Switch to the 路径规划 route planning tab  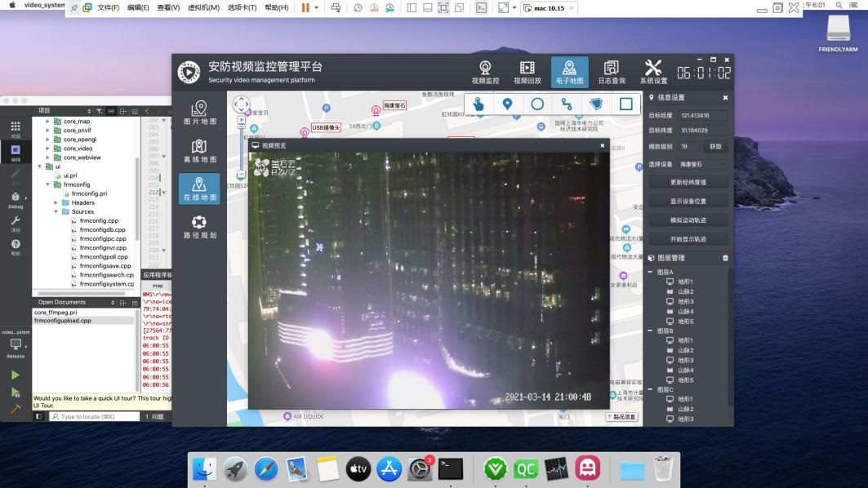pyautogui.click(x=199, y=227)
